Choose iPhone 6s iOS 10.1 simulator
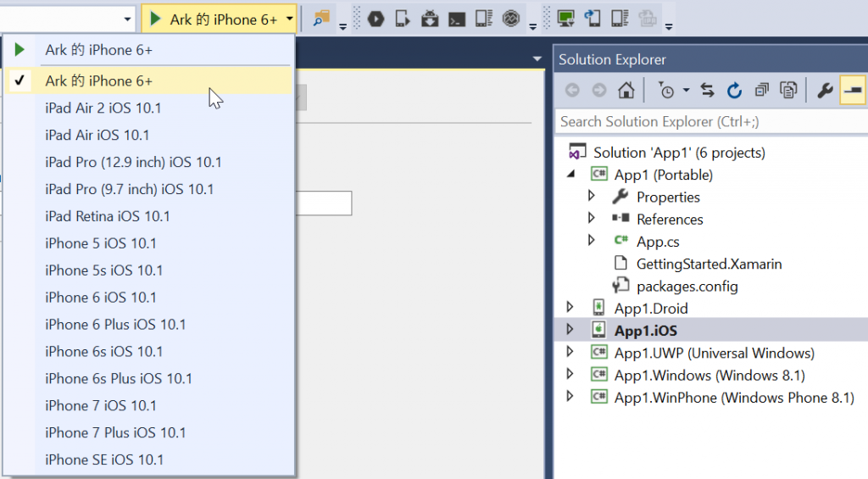The width and height of the screenshot is (868, 479). pos(149,352)
